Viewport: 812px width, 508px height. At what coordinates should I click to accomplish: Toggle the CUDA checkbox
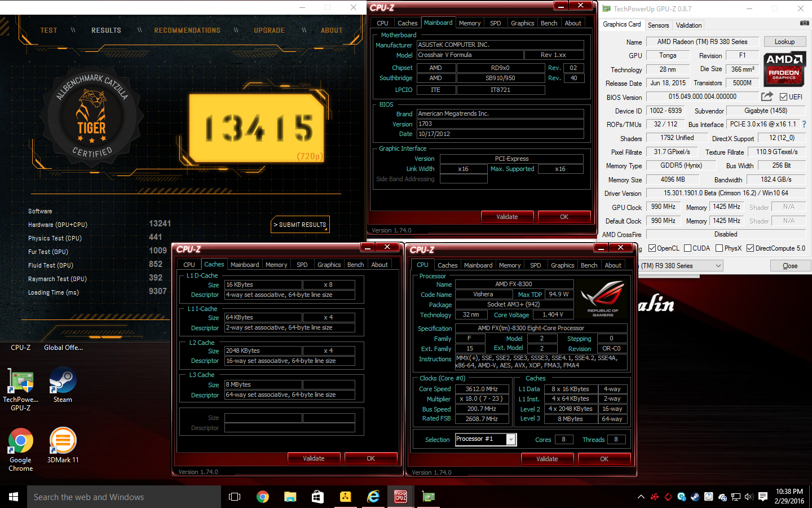687,248
